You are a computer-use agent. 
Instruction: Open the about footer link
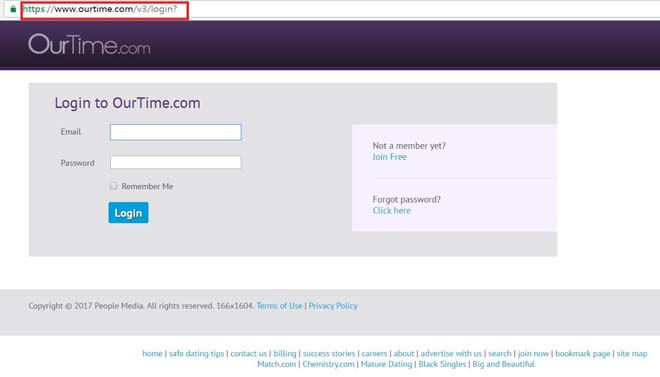point(404,353)
